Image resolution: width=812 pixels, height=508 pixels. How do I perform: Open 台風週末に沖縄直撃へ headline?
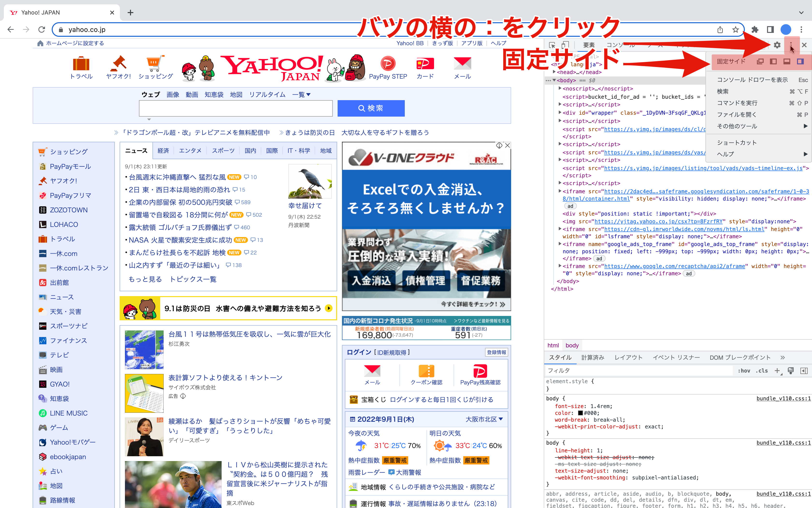tap(177, 177)
